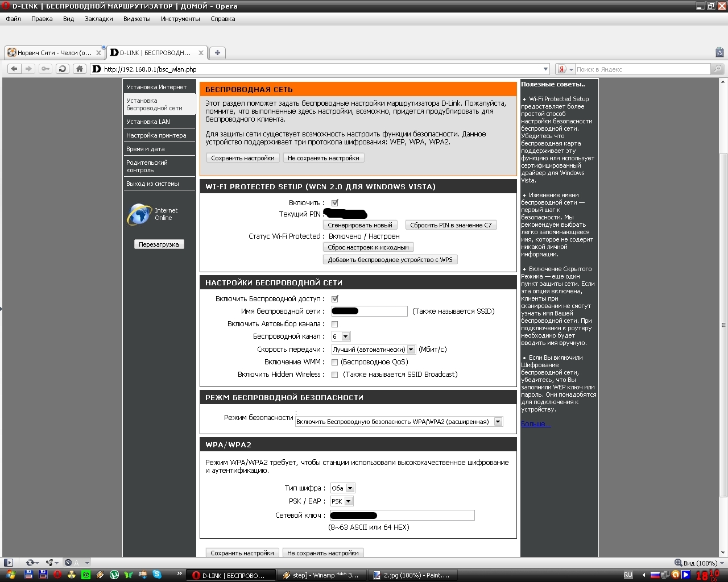Click the RU language indicator
This screenshot has height=582, width=728.
628,575
